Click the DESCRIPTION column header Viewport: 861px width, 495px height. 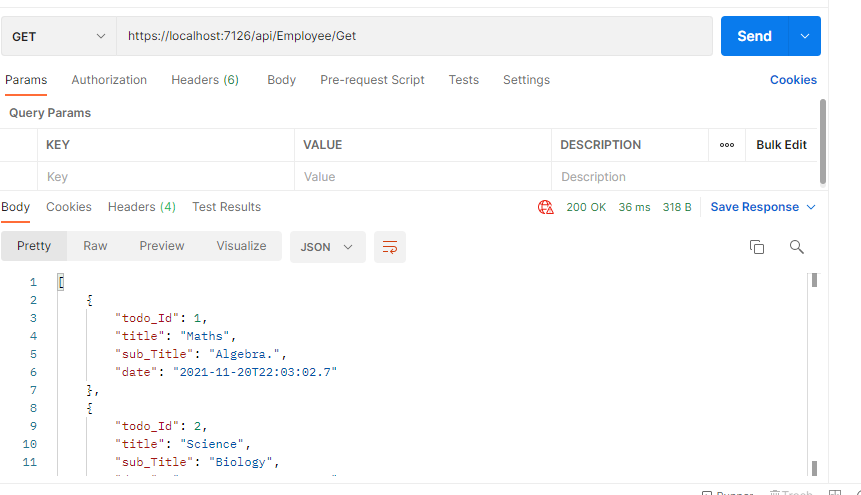point(601,145)
